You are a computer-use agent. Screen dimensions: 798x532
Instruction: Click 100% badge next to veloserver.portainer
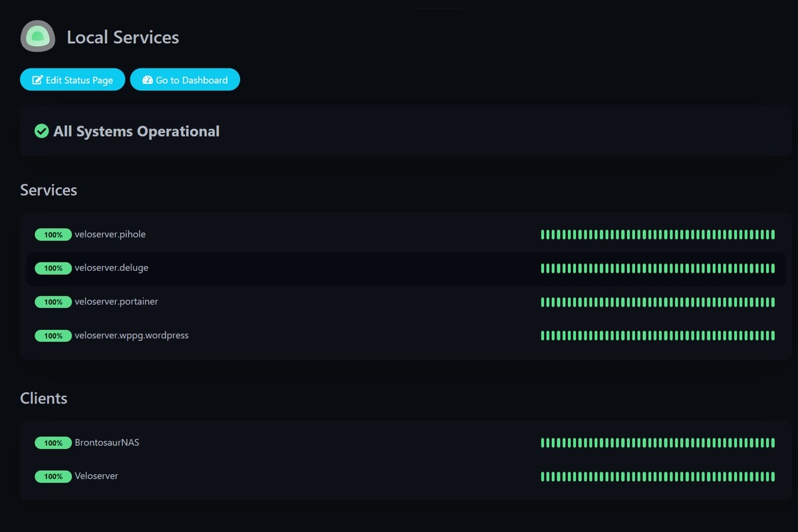tap(53, 302)
